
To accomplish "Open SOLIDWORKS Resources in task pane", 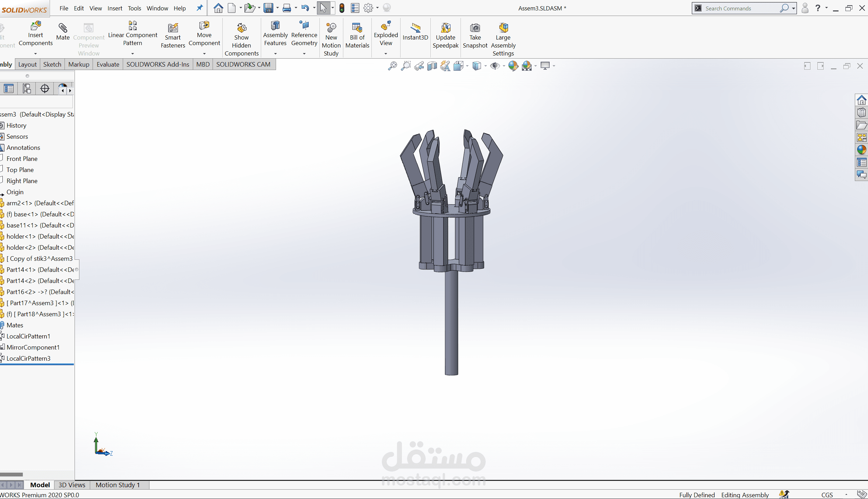I will pos(861,100).
